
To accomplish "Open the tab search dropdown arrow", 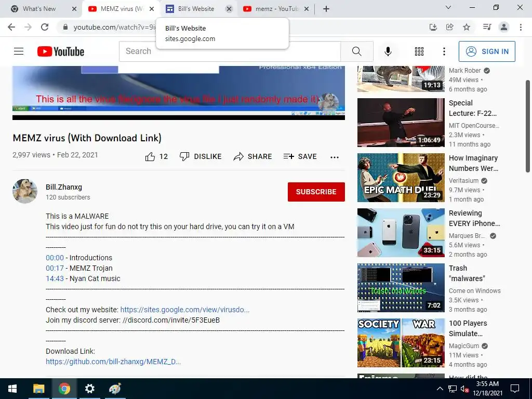I will coord(448,7).
